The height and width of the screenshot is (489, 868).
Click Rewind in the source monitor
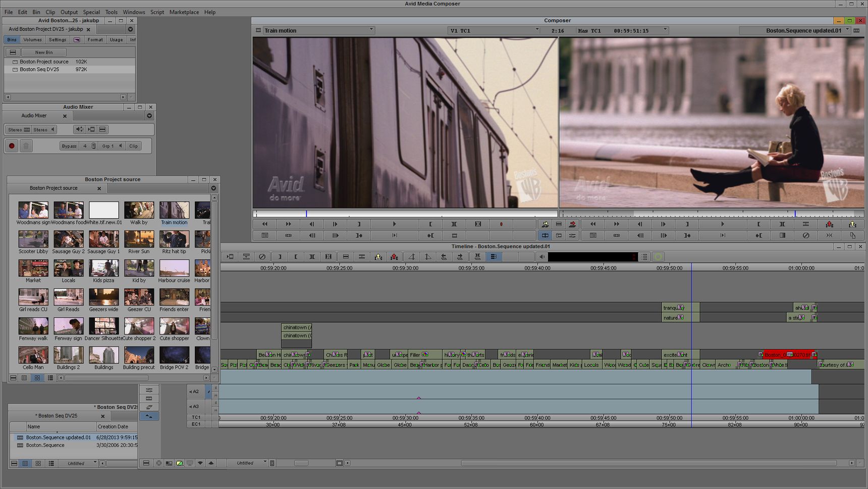coord(264,224)
